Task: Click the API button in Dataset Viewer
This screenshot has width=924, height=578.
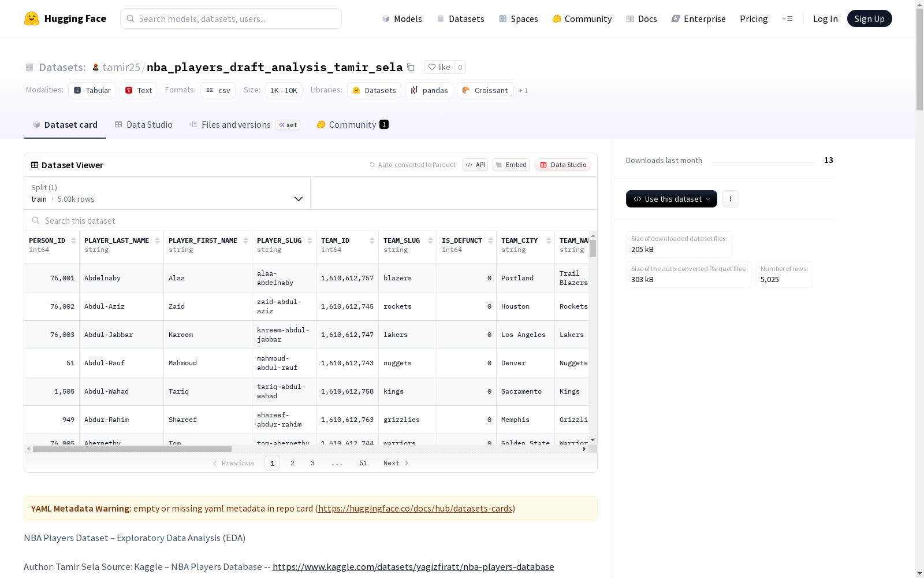Action: [x=475, y=165]
